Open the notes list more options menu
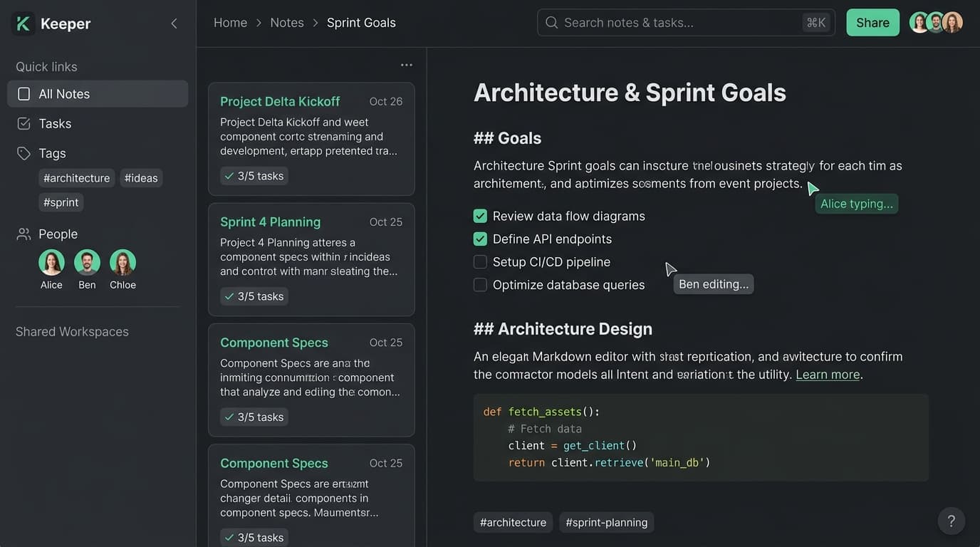980x547 pixels. (407, 65)
